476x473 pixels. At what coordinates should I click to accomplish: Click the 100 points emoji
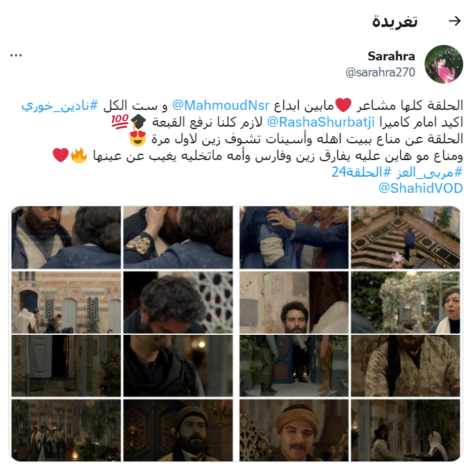pos(120,122)
